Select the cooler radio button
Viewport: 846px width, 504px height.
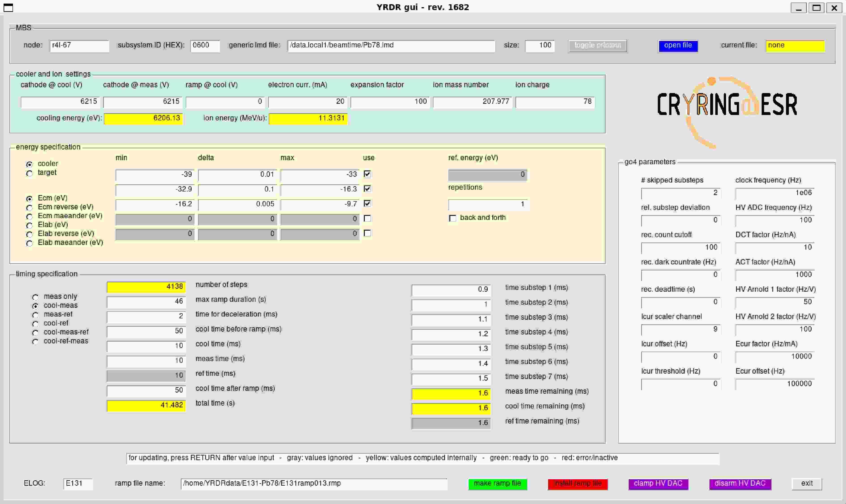(30, 164)
